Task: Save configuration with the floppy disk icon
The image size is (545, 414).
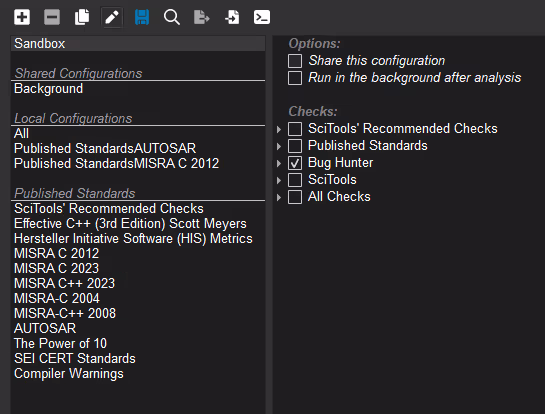Action: (x=142, y=17)
